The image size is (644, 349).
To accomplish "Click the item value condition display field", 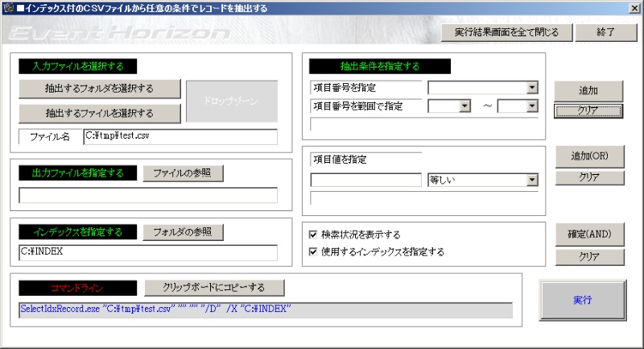I will point(424,198).
